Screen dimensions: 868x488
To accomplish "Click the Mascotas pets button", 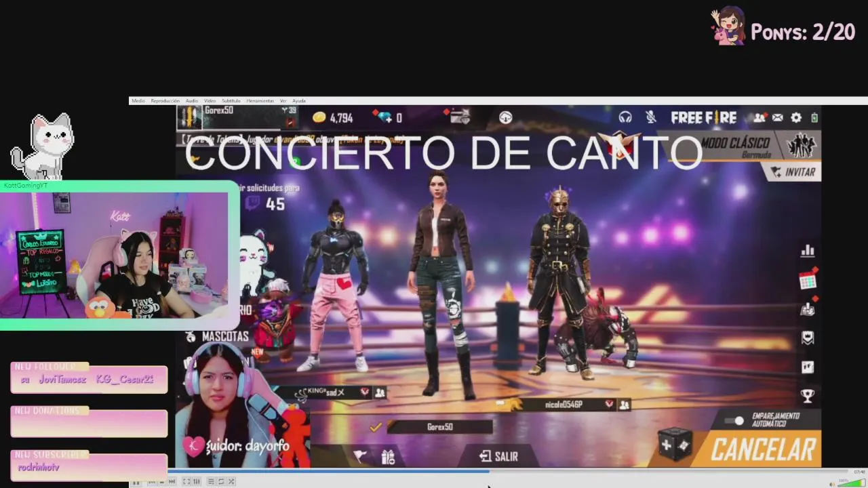I will pos(217,337).
